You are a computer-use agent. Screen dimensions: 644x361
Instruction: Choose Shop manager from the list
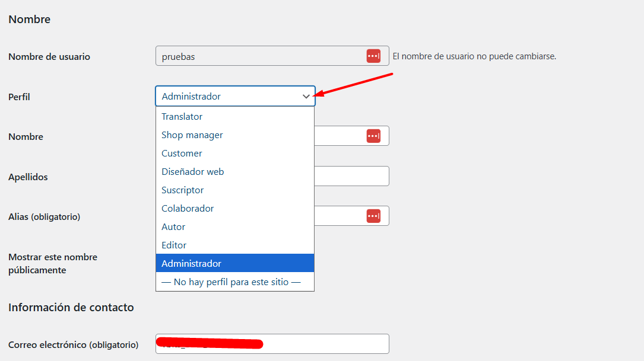[x=192, y=135]
